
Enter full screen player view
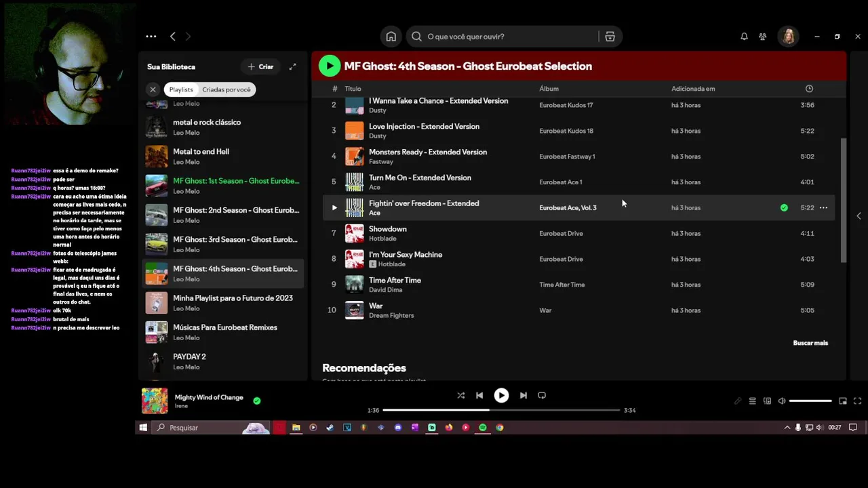coord(857,401)
